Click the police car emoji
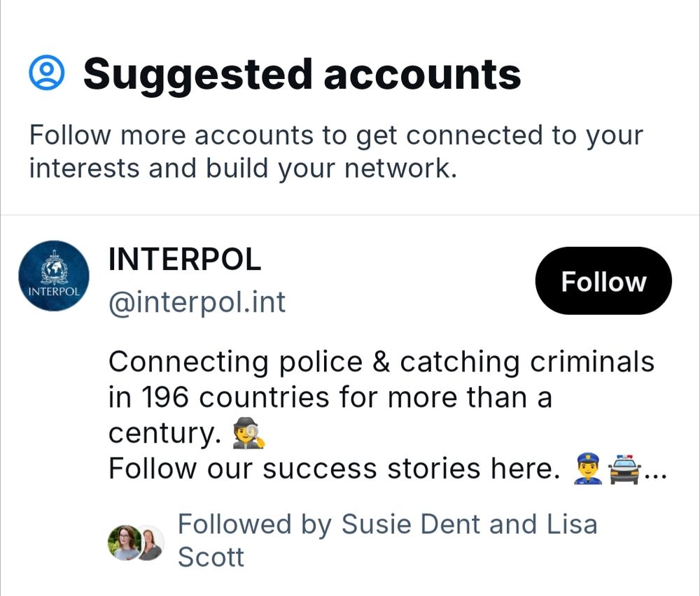This screenshot has height=596, width=700. pyautogui.click(x=624, y=469)
